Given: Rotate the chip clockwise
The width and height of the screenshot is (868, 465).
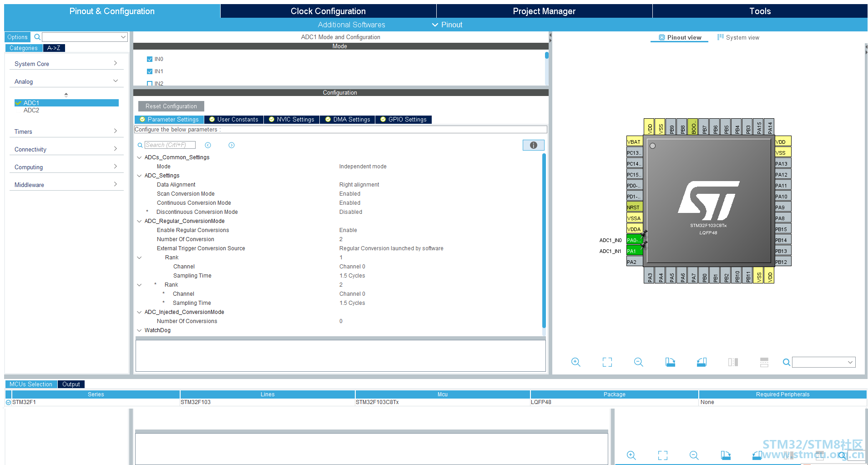Looking at the screenshot, I should pos(670,362).
